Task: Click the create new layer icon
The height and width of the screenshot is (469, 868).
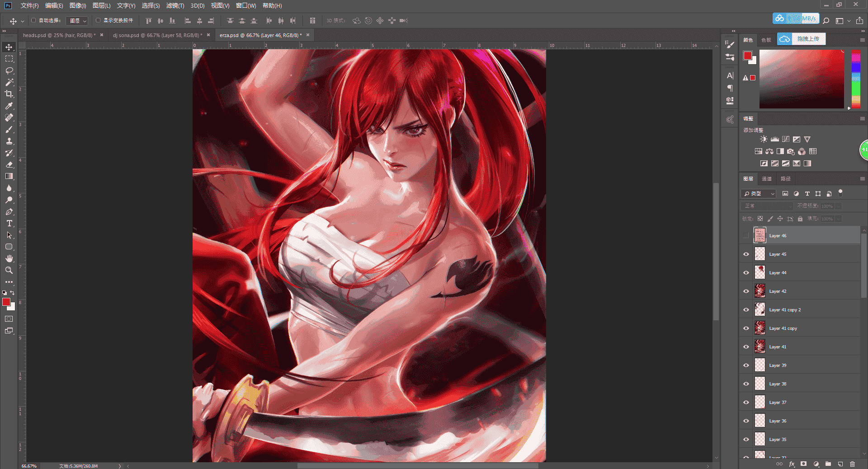Action: 840,464
